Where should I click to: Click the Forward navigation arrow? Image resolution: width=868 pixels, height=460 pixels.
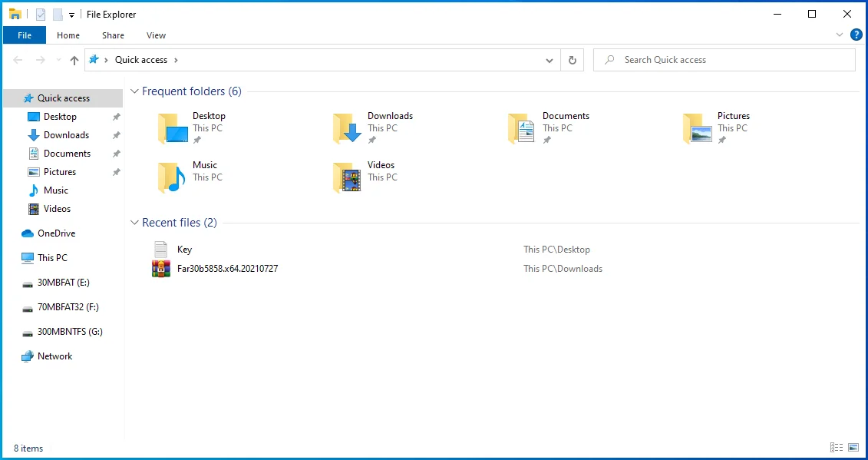point(41,60)
